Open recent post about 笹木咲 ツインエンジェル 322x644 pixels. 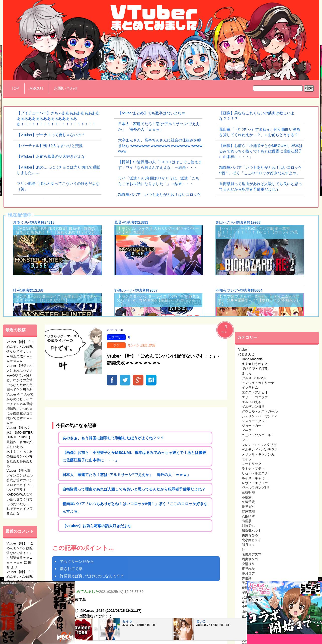pyautogui.click(x=20, y=492)
